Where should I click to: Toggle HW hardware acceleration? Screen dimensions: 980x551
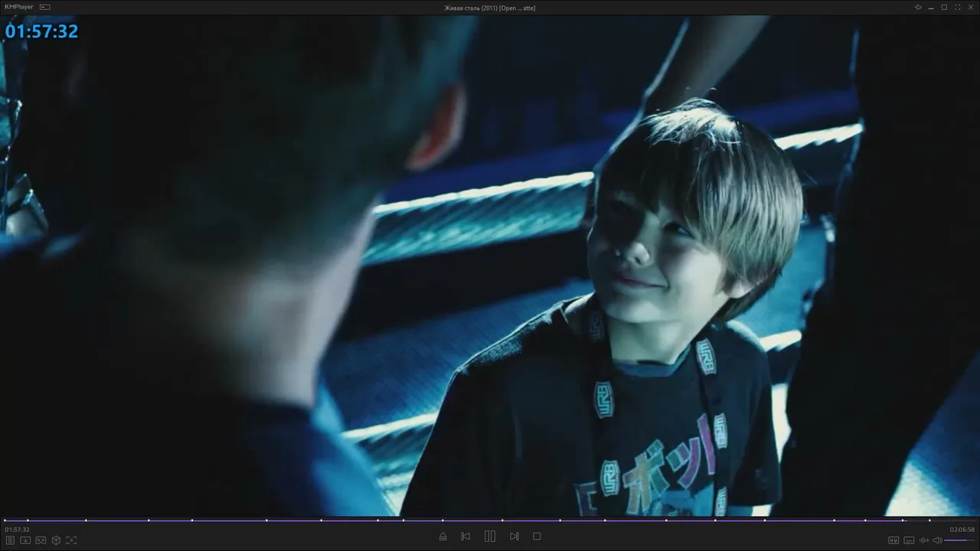893,540
